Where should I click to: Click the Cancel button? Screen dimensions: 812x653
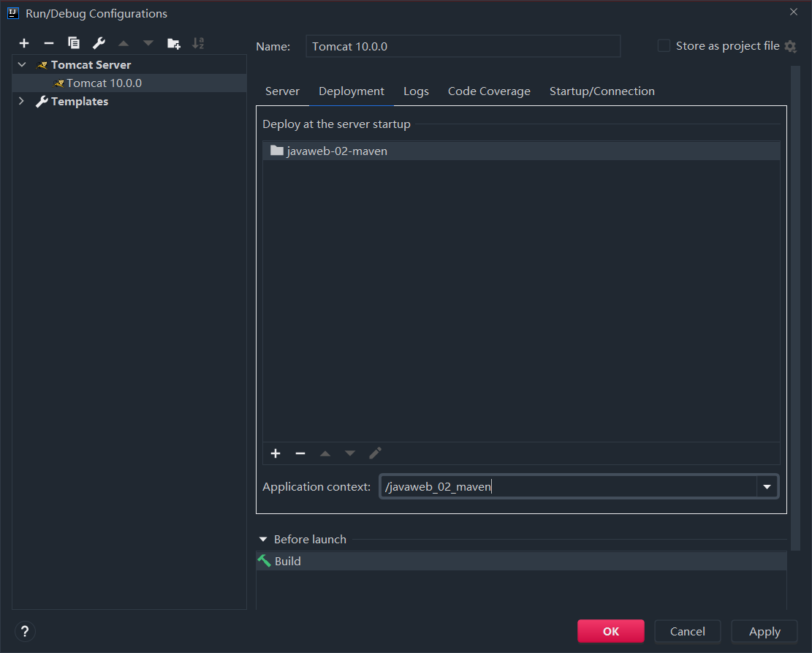[688, 631]
